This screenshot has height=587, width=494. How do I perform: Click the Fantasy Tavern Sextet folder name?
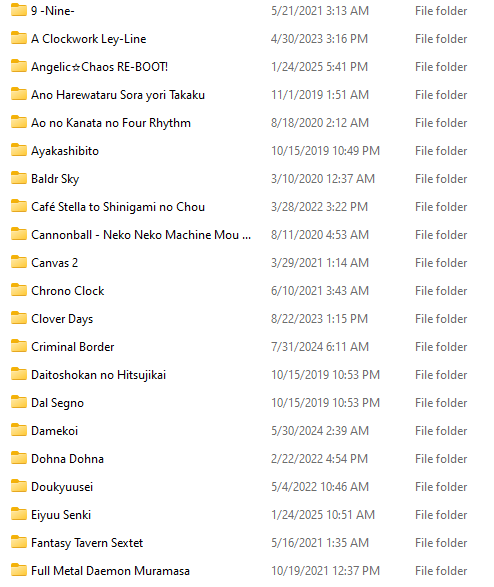coord(87,543)
